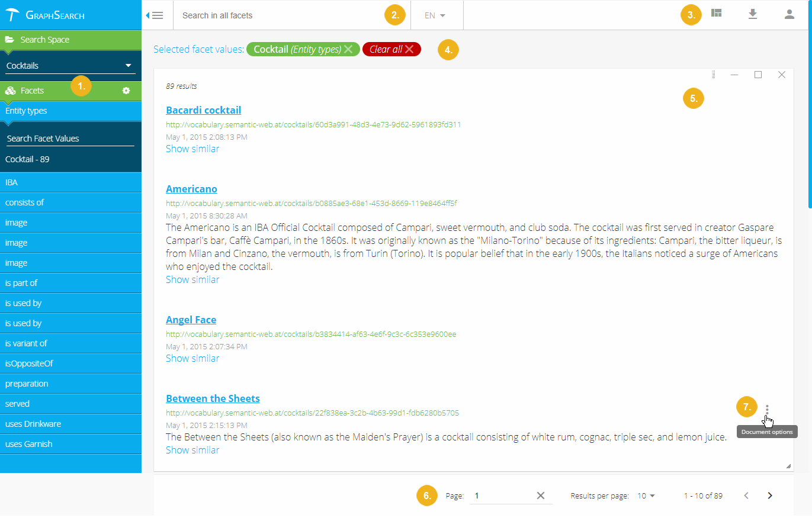Viewport: 812px width, 518px height.
Task: Clear the page number field
Action: (541, 496)
